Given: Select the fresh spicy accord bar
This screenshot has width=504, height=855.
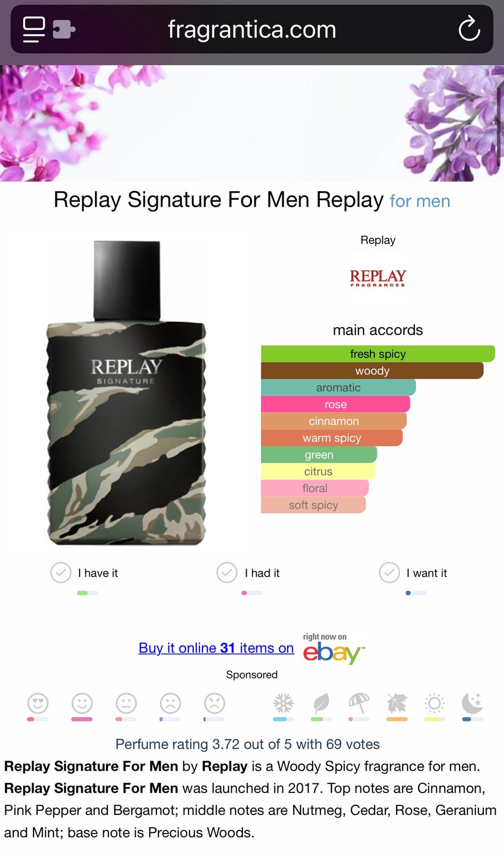Looking at the screenshot, I should coord(378,354).
